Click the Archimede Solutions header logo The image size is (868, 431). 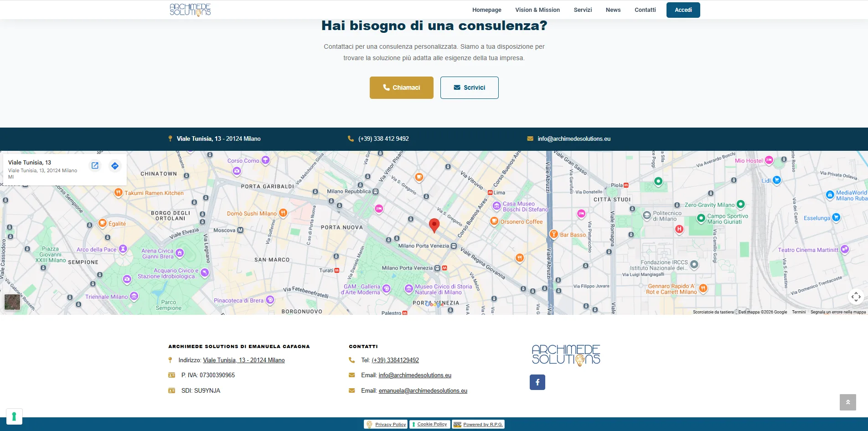point(190,10)
